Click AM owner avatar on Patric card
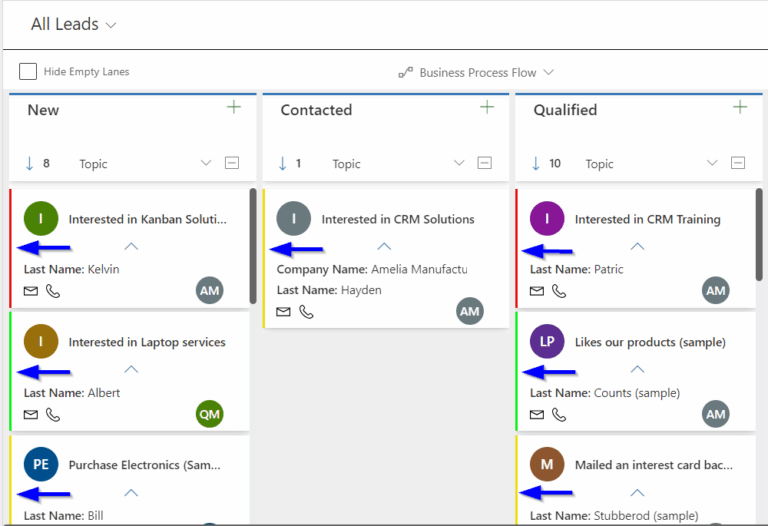The width and height of the screenshot is (768, 526). pyautogui.click(x=716, y=290)
